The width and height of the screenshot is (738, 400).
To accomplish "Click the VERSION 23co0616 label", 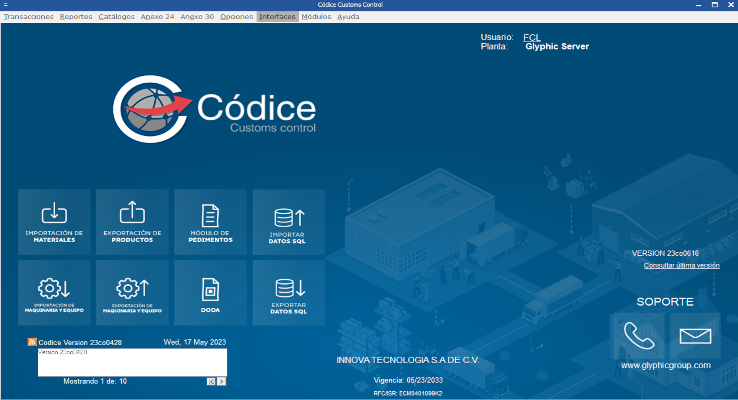I will (665, 253).
